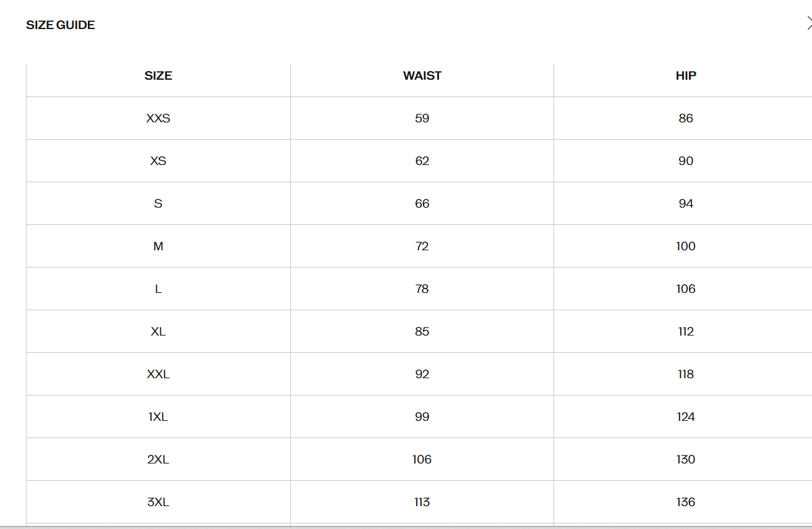Screen dimensions: 812x529
Task: Select hip value 90 for XS
Action: tap(686, 161)
